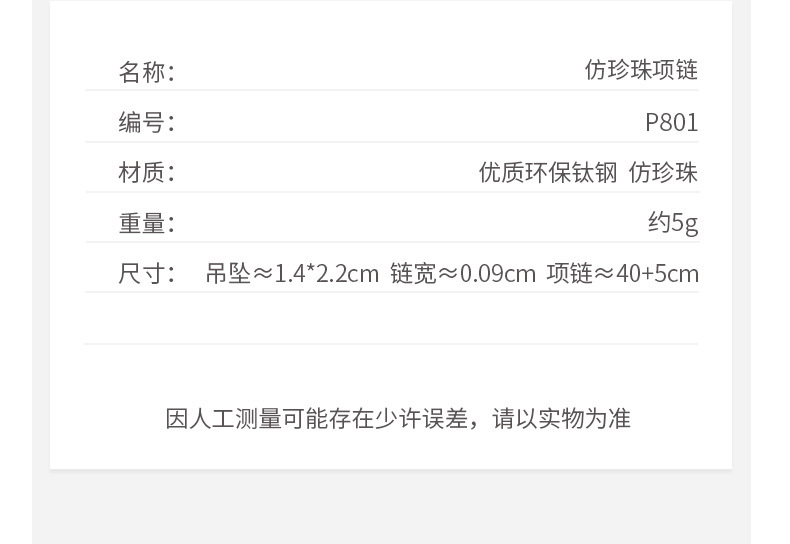790x544 pixels.
Task: Select the 优质环保钛钢 material text
Action: (548, 173)
